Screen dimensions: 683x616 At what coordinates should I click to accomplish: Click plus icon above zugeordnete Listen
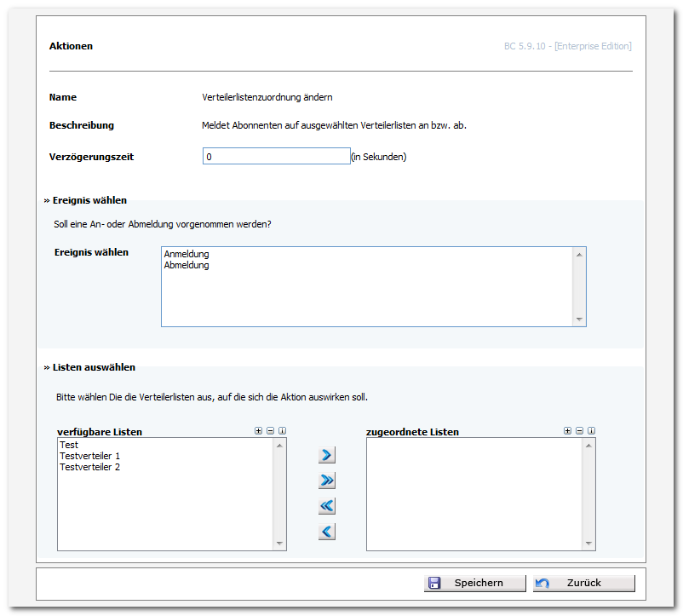point(567,431)
